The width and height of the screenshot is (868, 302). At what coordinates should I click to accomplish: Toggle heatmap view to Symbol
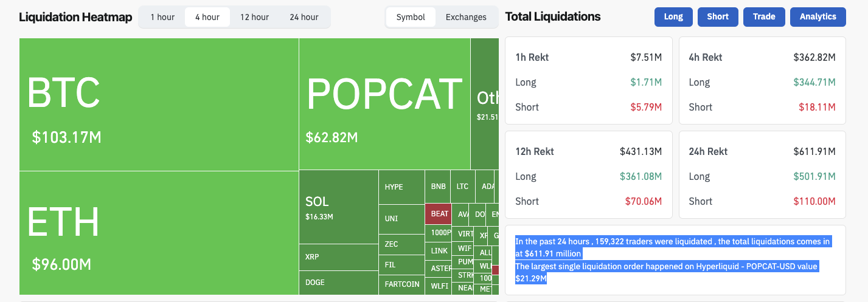click(x=411, y=17)
